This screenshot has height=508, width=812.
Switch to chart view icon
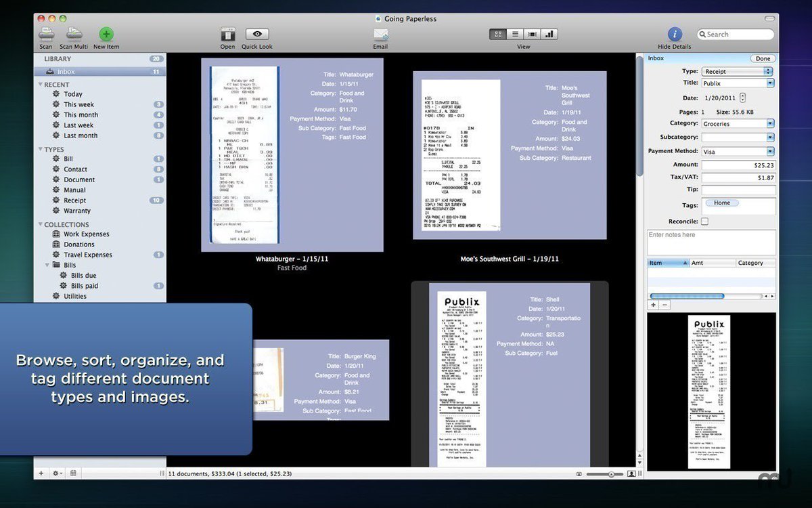pyautogui.click(x=549, y=34)
